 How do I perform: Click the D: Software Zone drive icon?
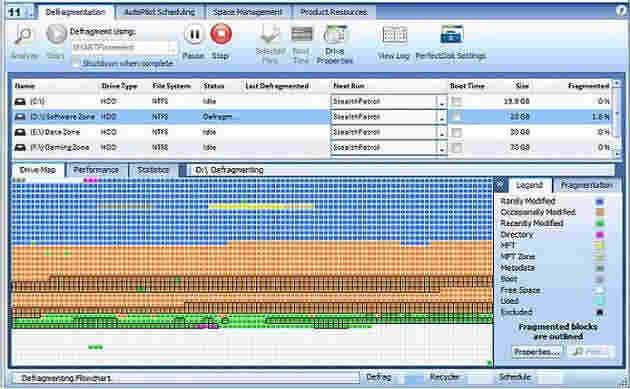(x=20, y=117)
